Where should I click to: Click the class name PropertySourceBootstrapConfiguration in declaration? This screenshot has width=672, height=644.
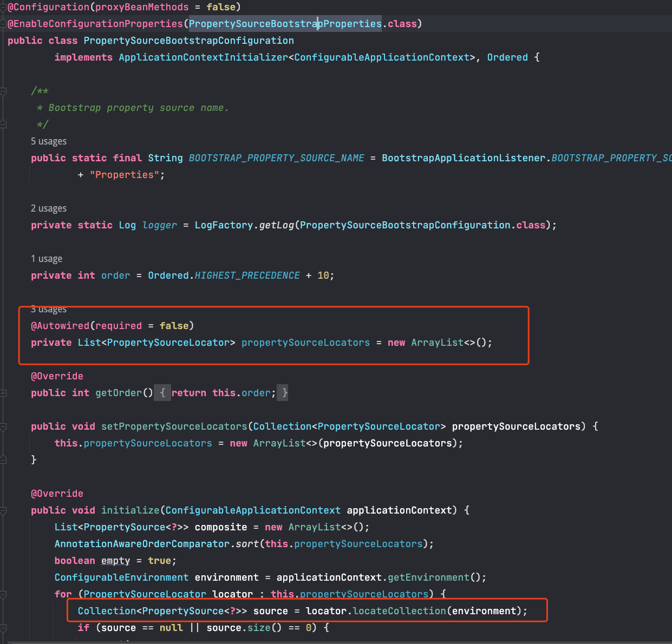(189, 41)
